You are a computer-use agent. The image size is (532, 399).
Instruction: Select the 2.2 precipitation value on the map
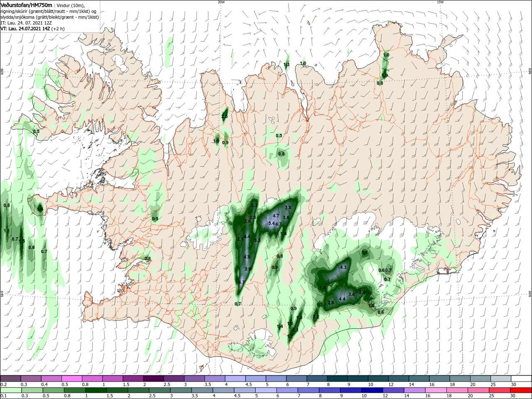(315, 317)
